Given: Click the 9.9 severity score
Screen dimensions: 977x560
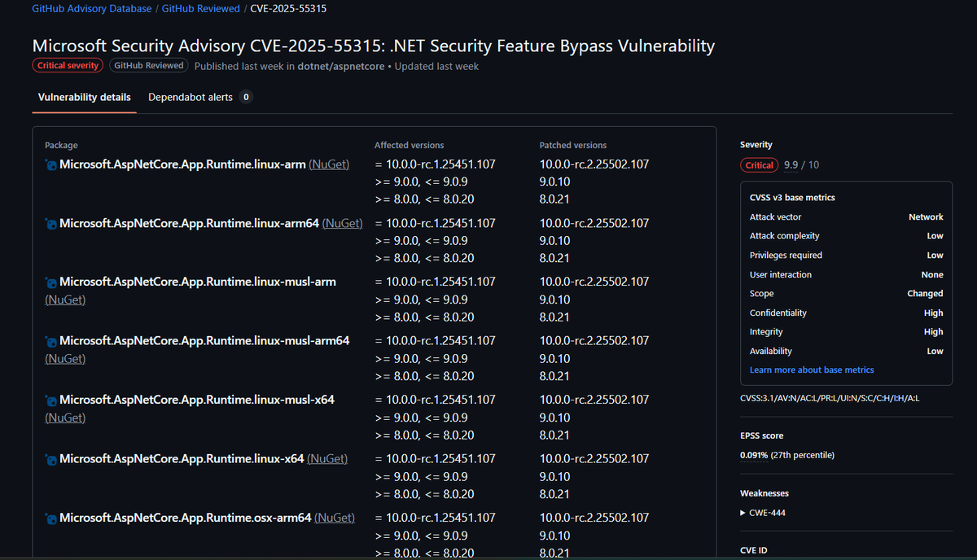Looking at the screenshot, I should click(x=791, y=165).
